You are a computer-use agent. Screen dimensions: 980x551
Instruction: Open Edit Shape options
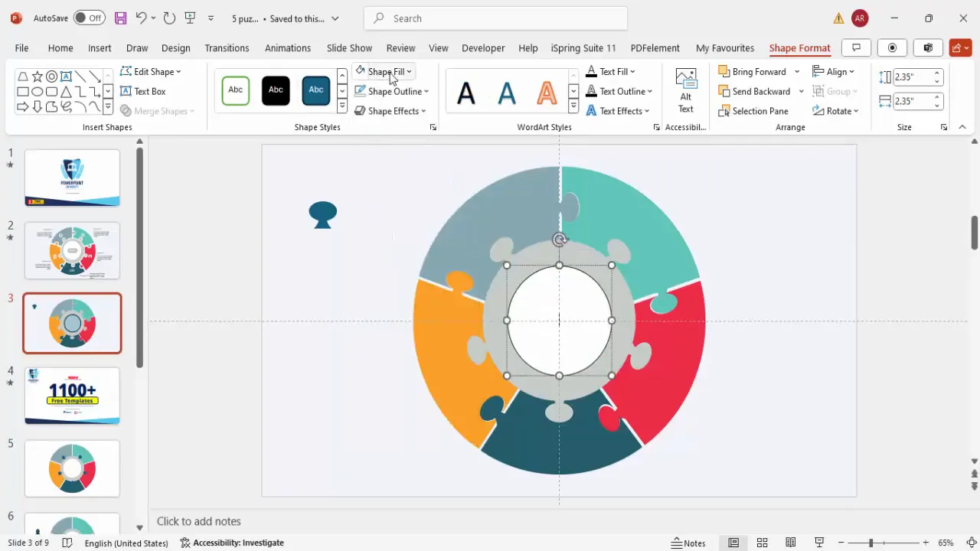click(151, 71)
